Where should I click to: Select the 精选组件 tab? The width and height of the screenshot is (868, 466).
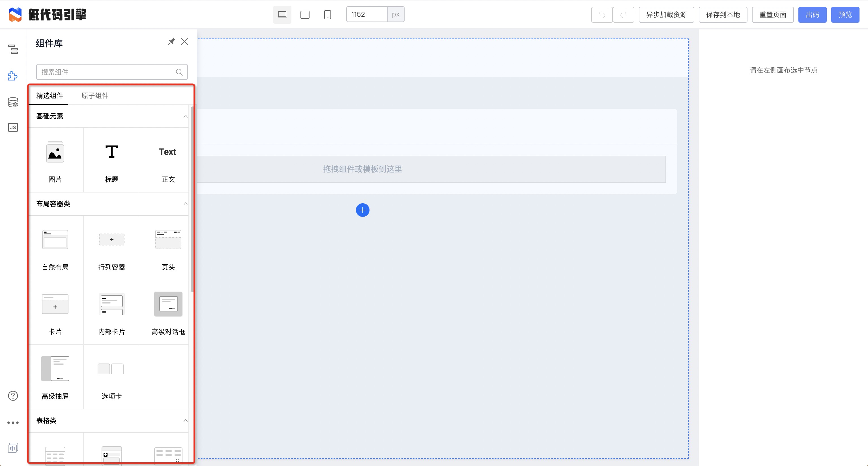pyautogui.click(x=49, y=95)
